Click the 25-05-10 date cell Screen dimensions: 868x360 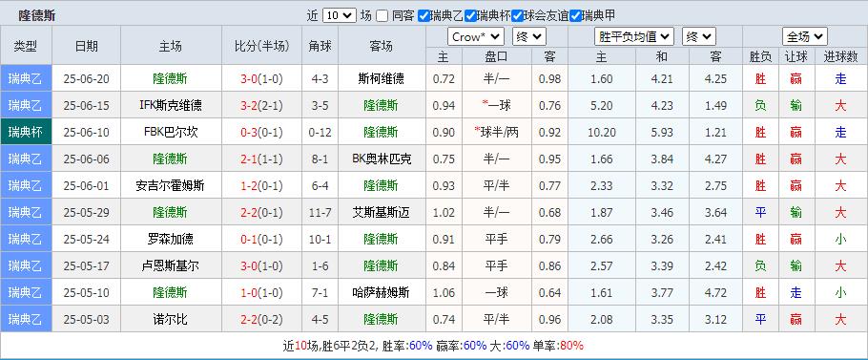pos(87,292)
